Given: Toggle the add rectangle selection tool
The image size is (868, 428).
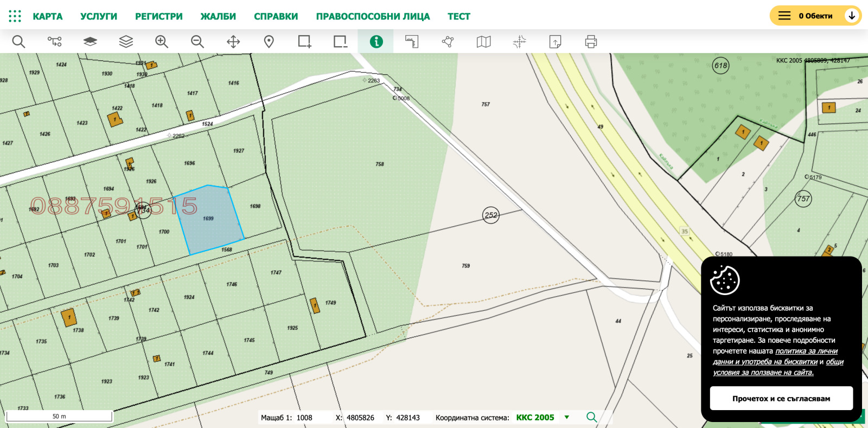Looking at the screenshot, I should (x=304, y=42).
